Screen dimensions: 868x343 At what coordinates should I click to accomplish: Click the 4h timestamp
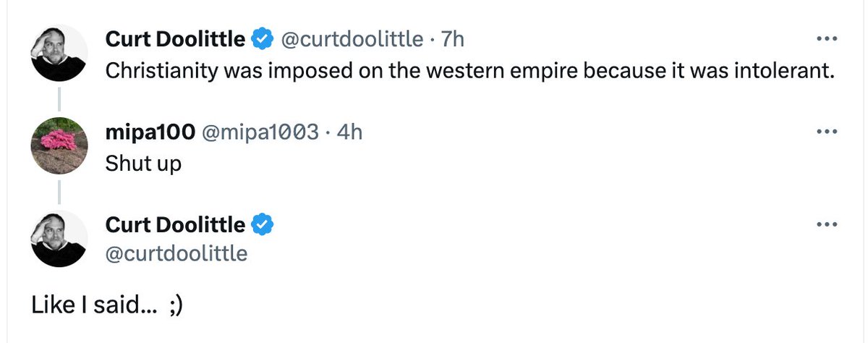click(350, 132)
